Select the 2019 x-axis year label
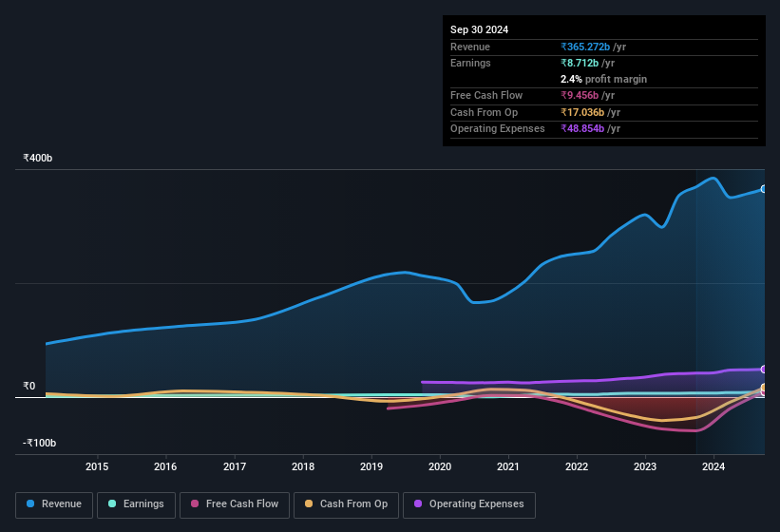Screen dimensions: 780x532 [x=371, y=466]
